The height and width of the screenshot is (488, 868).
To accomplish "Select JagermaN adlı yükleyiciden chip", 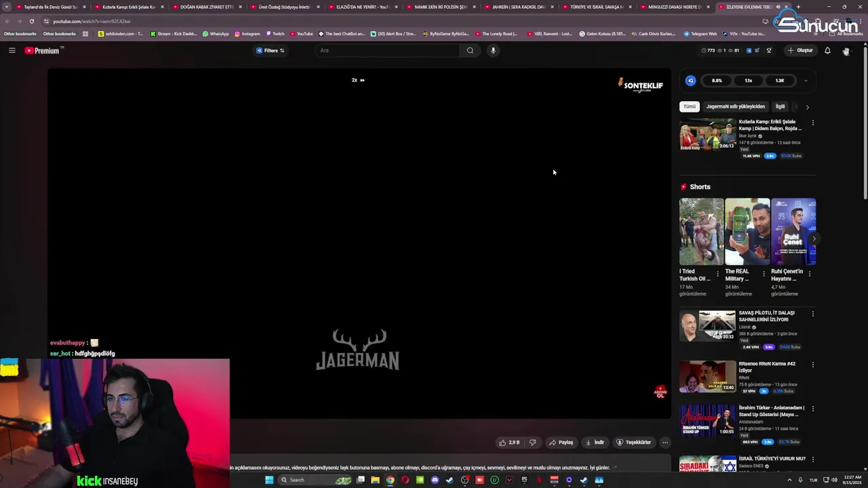I will 735,106.
